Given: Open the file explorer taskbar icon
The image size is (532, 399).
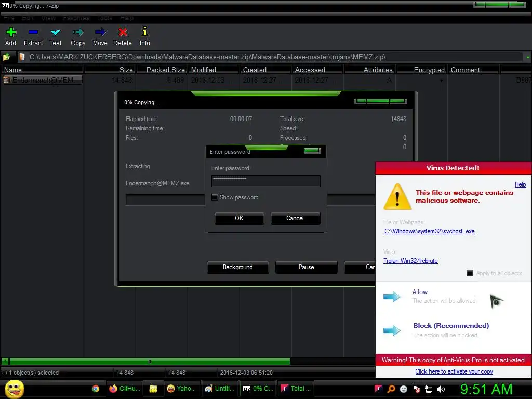Looking at the screenshot, I should (x=153, y=389).
